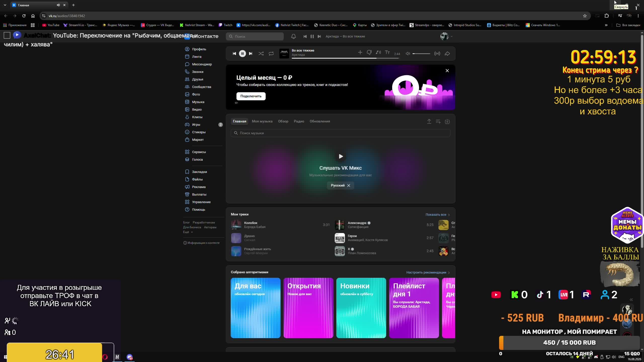This screenshot has width=644, height=362.
Task: Adjust the player volume slider
Action: coord(421,54)
